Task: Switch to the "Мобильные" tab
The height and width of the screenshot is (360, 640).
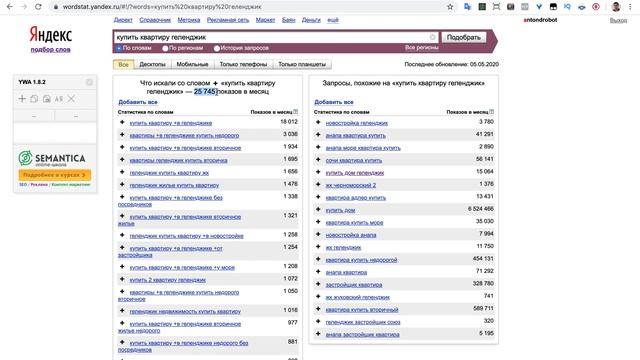Action: [192, 64]
